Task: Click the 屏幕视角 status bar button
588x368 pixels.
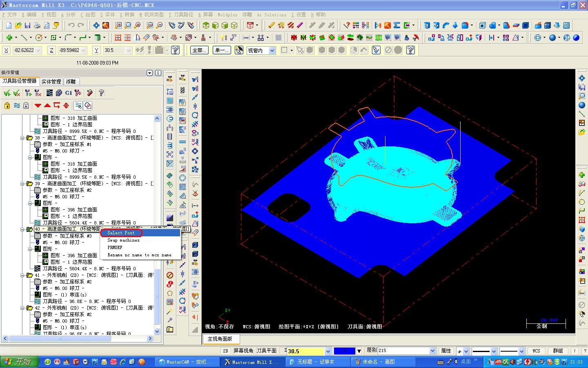Action: [x=243, y=351]
